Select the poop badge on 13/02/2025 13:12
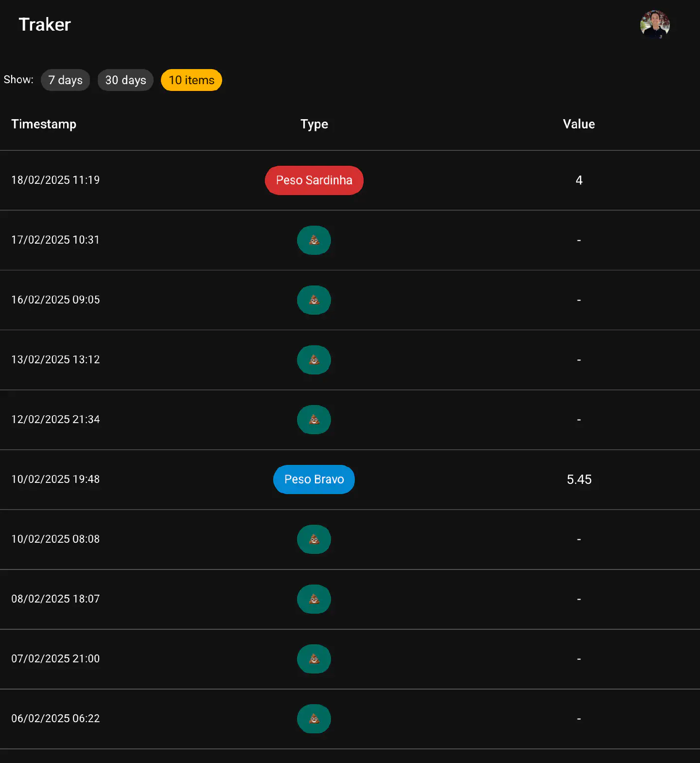The height and width of the screenshot is (763, 700). [314, 360]
